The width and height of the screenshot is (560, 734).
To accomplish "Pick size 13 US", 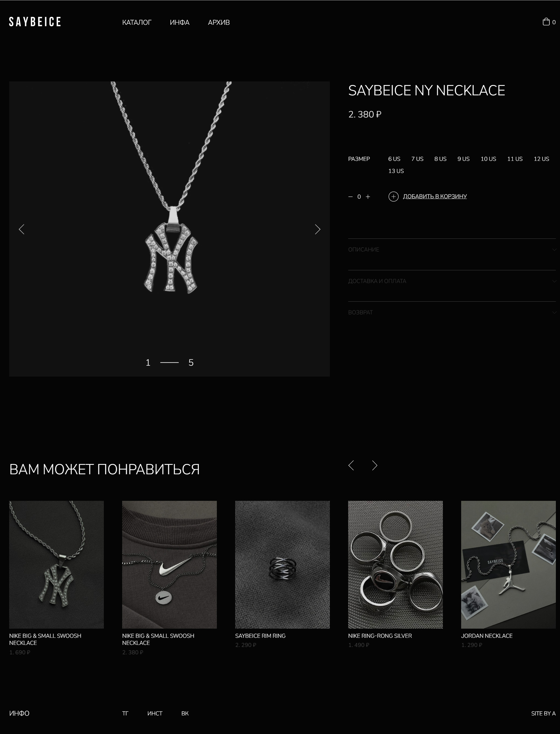I will tap(396, 171).
